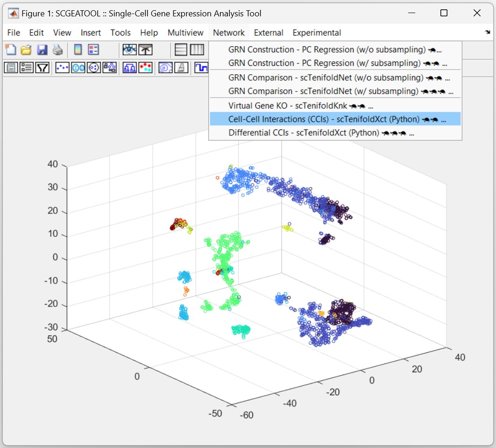The width and height of the screenshot is (496, 448).
Task: Open the Tools menu
Action: (x=120, y=33)
